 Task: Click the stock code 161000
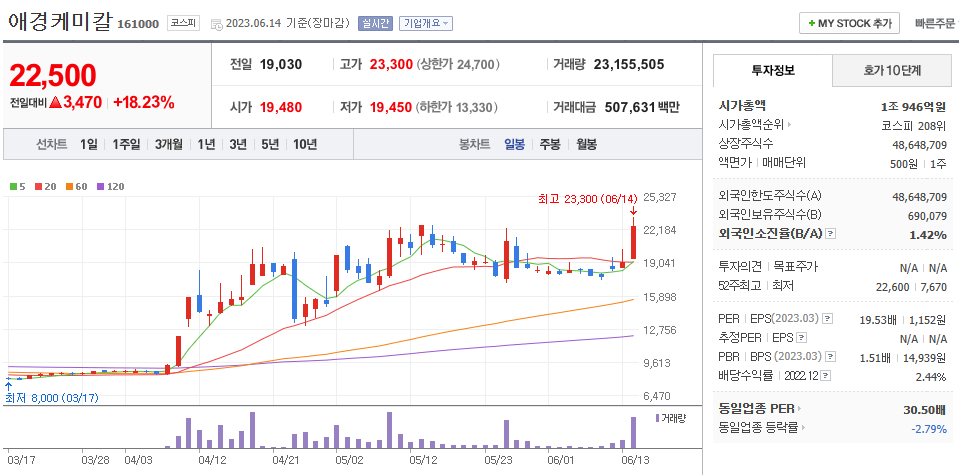point(138,24)
